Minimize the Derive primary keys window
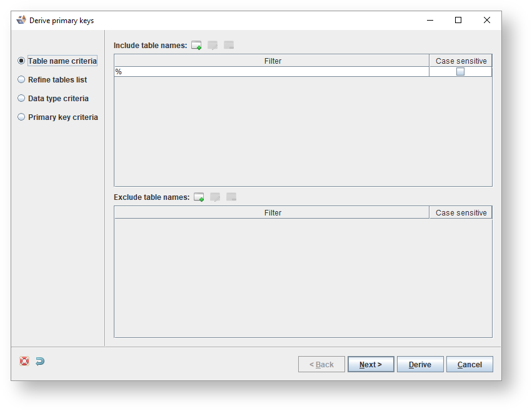532x411 pixels. point(430,20)
